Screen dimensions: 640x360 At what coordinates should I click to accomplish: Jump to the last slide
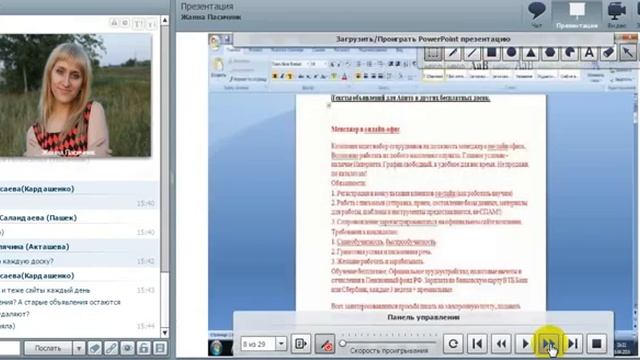[573, 344]
